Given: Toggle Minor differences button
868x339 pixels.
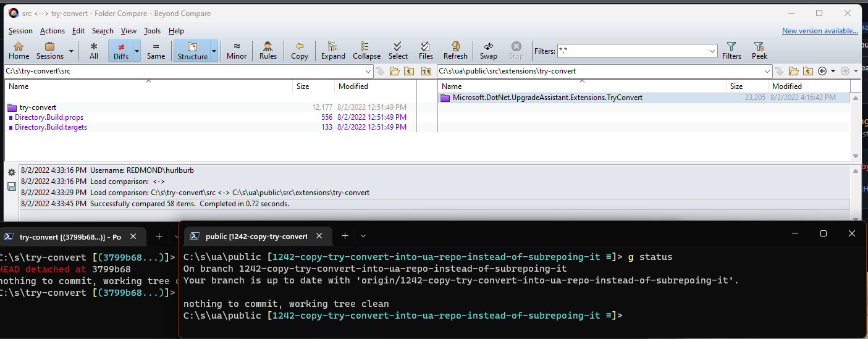Looking at the screenshot, I should coord(237,51).
